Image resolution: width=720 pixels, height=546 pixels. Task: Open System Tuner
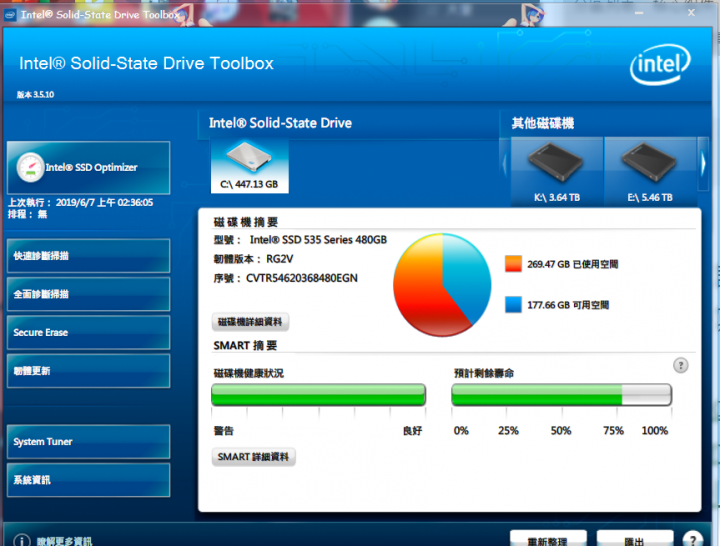click(88, 442)
